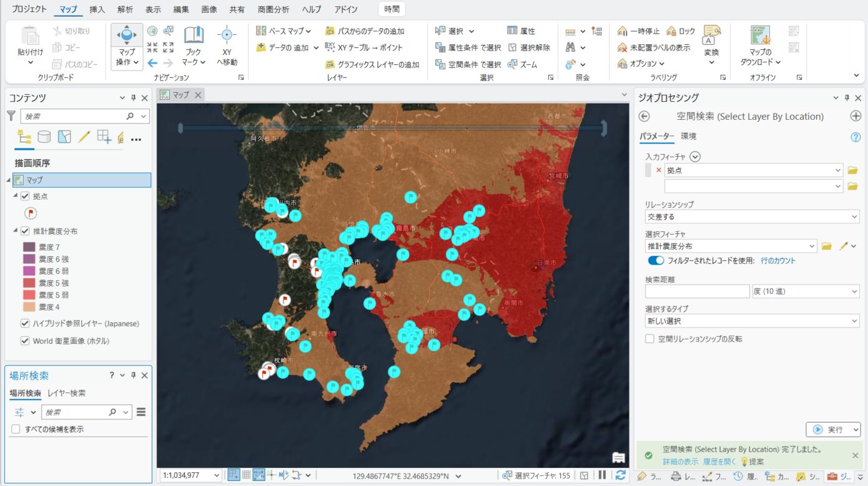
Task: Click XY Table To Point (XYテーブル→ポイント)
Action: [363, 47]
